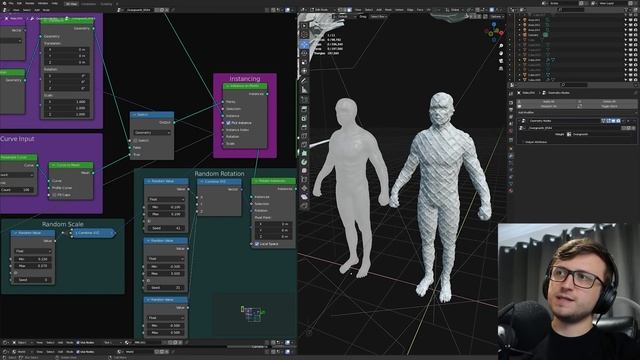The image size is (640, 360).
Task: Toggle Fill Caps checkbox on Curve to Mesh
Action: point(54,195)
